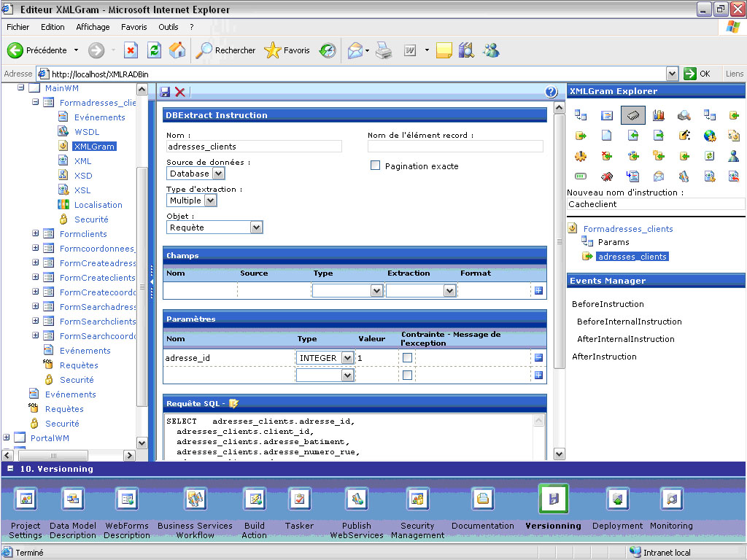
Task: Open the Affichage menu
Action: 93,27
